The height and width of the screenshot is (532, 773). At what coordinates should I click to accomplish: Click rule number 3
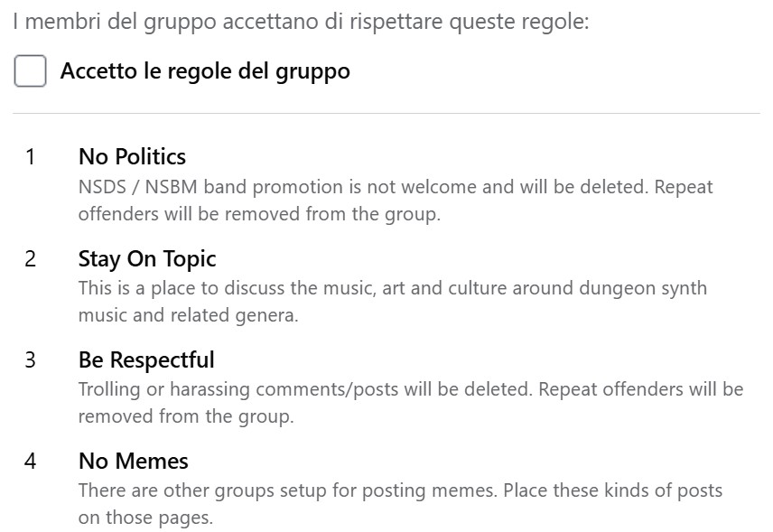(x=31, y=360)
